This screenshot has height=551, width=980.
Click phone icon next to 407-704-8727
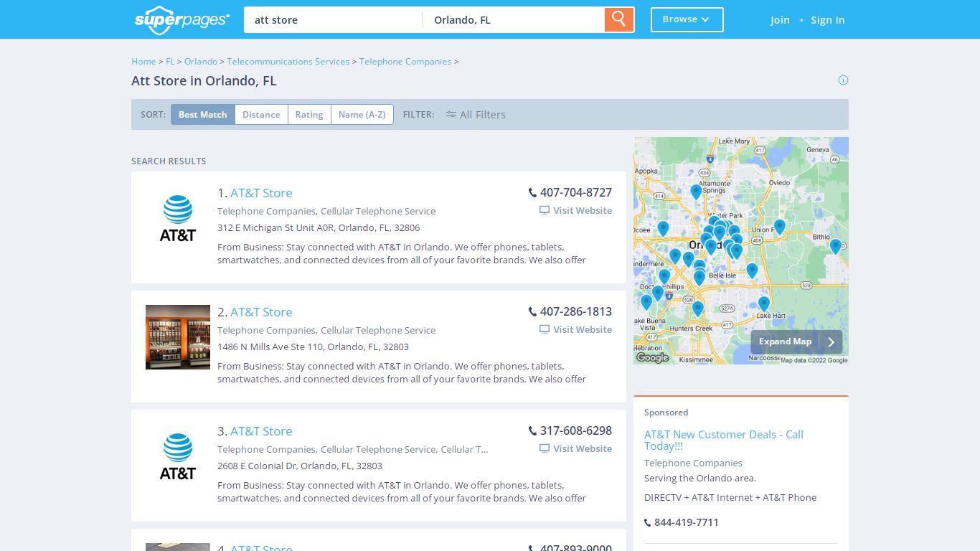(x=532, y=193)
